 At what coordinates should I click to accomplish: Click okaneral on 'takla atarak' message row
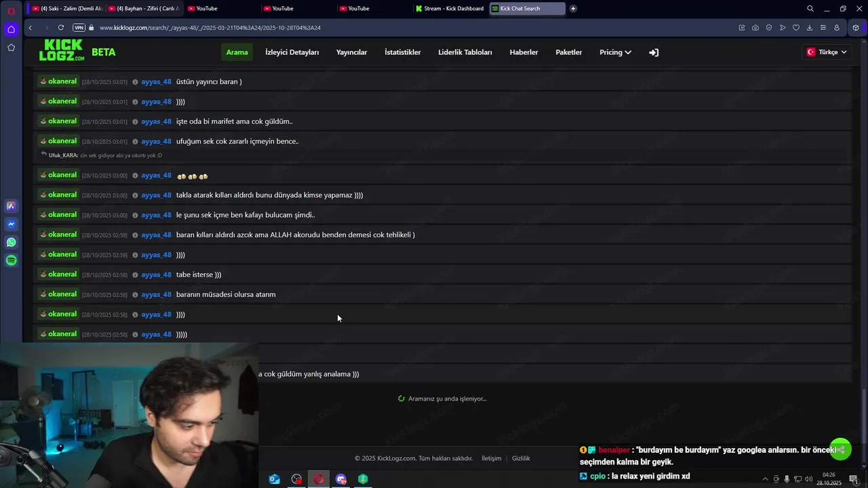pos(58,195)
